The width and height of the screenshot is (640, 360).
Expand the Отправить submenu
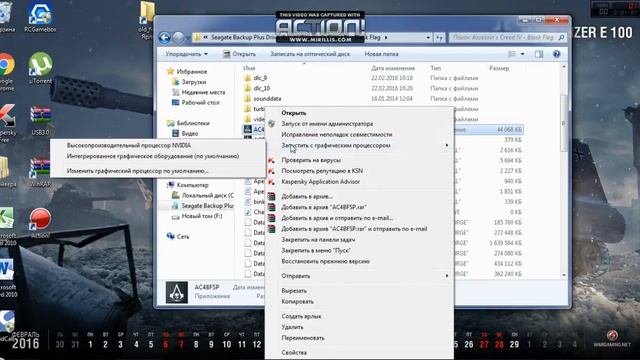359,276
